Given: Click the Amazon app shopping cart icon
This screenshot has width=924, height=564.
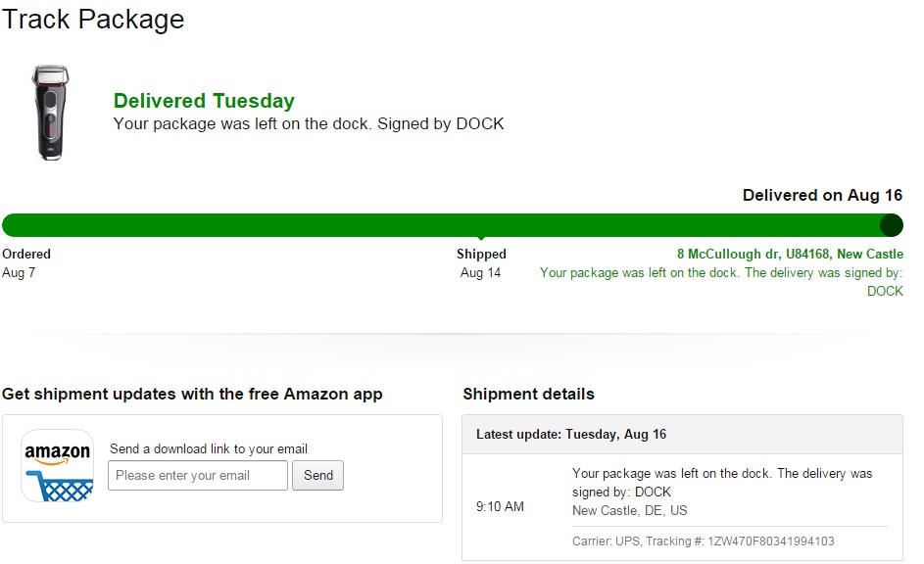Looking at the screenshot, I should point(58,466).
